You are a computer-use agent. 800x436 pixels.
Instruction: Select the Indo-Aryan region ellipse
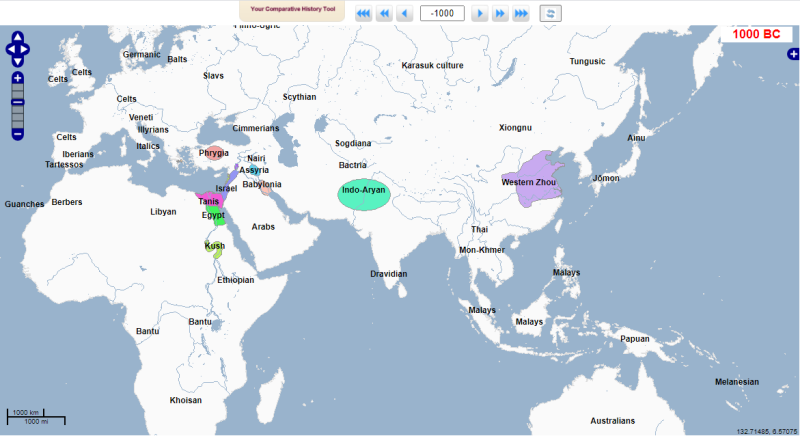[x=364, y=194]
